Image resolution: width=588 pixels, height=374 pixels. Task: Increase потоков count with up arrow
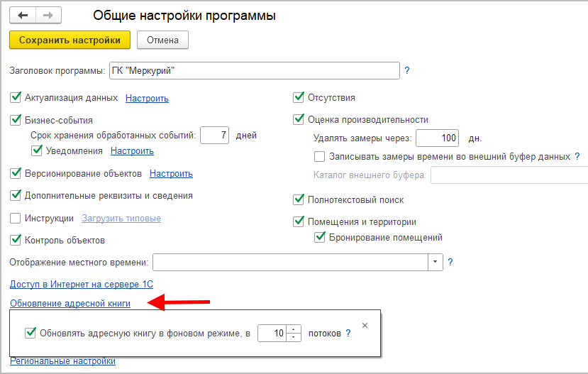click(x=294, y=329)
